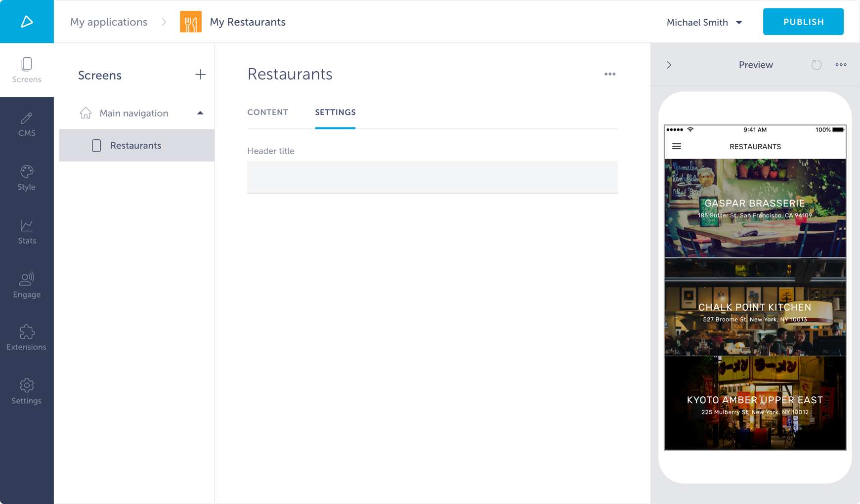The image size is (860, 504).
Task: Click the Header title input field
Action: (x=432, y=177)
